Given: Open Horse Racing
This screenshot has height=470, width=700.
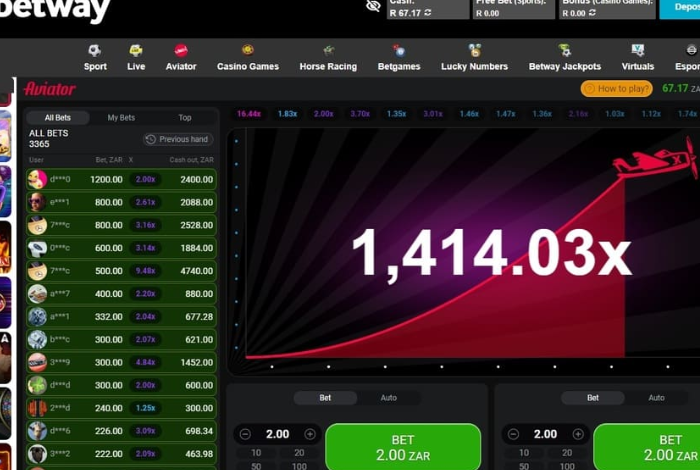Looking at the screenshot, I should click(x=328, y=58).
